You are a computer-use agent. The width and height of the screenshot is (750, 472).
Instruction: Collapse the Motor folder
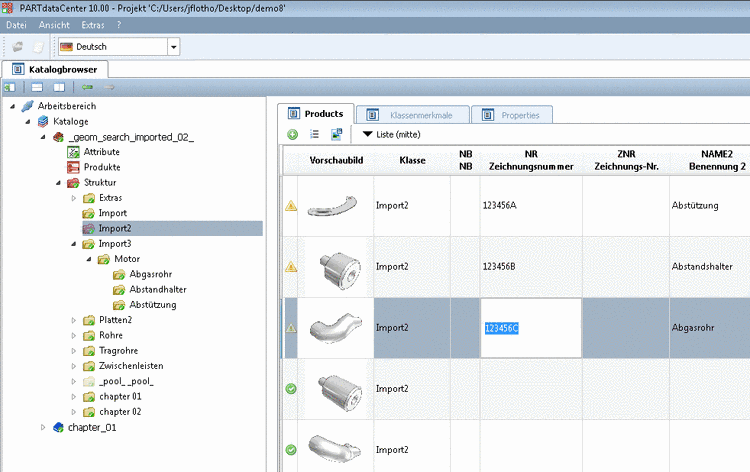pyautogui.click(x=89, y=259)
